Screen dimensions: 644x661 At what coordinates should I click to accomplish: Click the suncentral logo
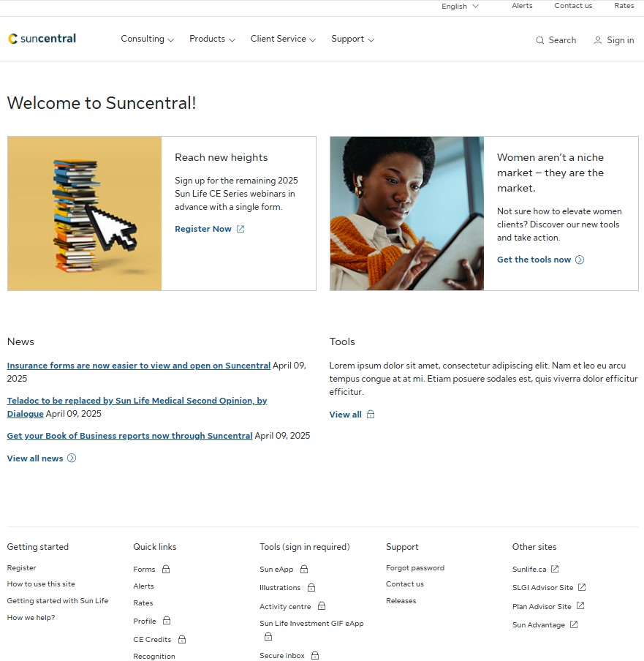(x=41, y=39)
